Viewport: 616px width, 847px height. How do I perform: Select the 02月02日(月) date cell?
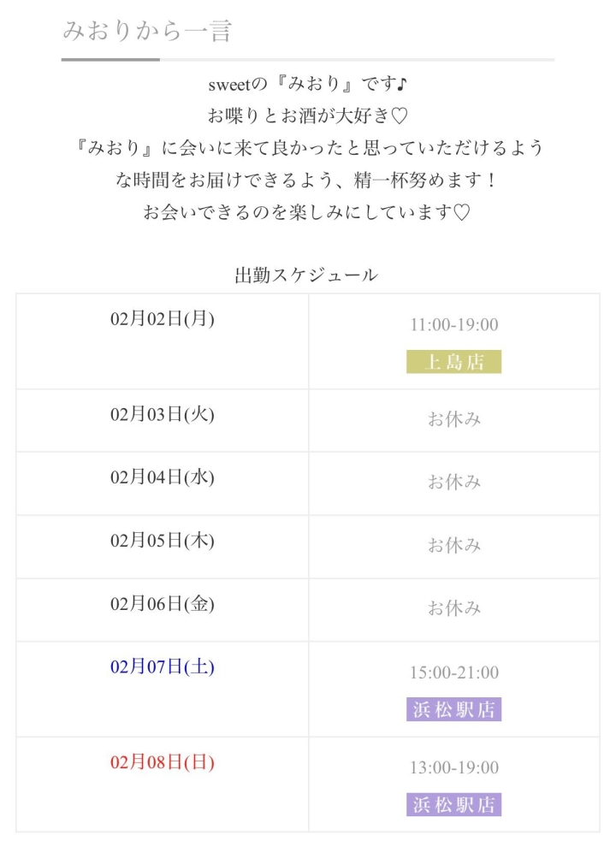point(162,319)
